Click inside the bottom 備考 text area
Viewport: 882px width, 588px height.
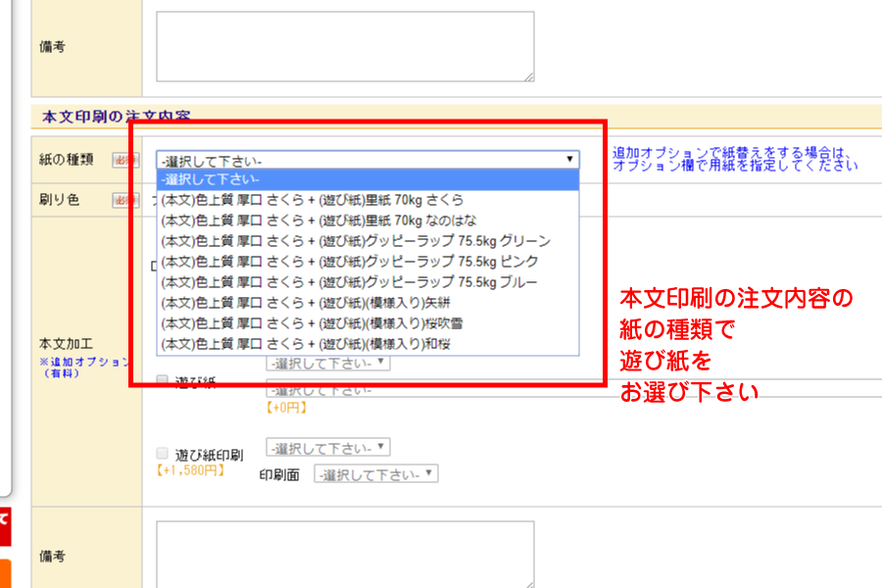pos(343,554)
